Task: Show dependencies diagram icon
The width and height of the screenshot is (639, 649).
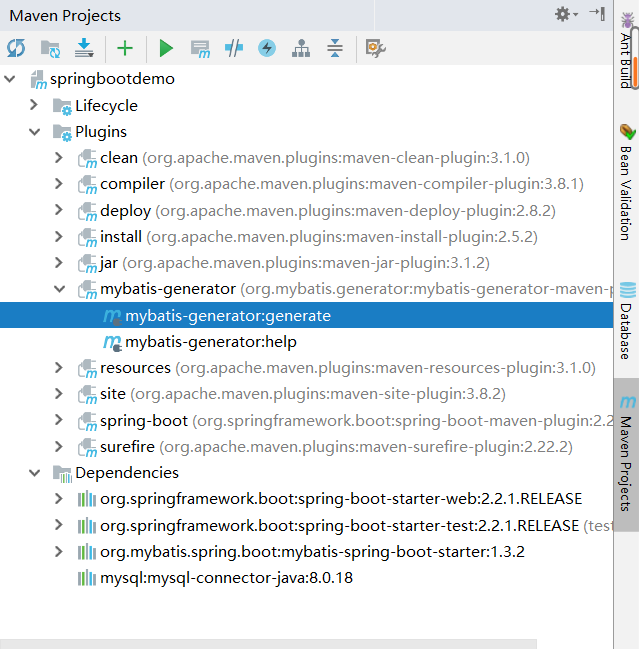Action: coord(301,48)
